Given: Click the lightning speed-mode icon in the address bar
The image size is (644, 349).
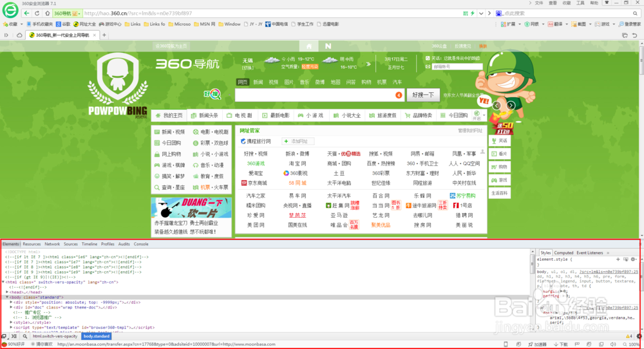Looking at the screenshot, I should 472,13.
